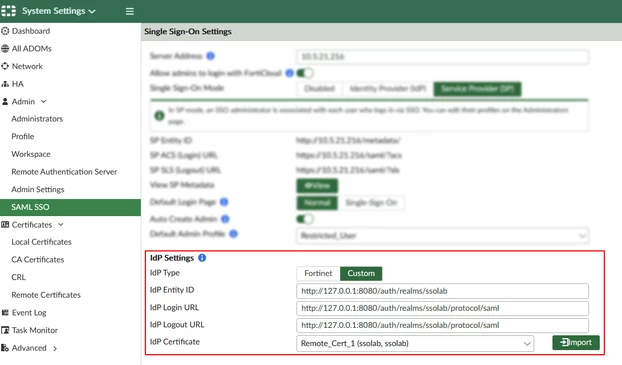Click info icon beside FortiCloud login option
The width and height of the screenshot is (622, 365).
pyautogui.click(x=290, y=73)
